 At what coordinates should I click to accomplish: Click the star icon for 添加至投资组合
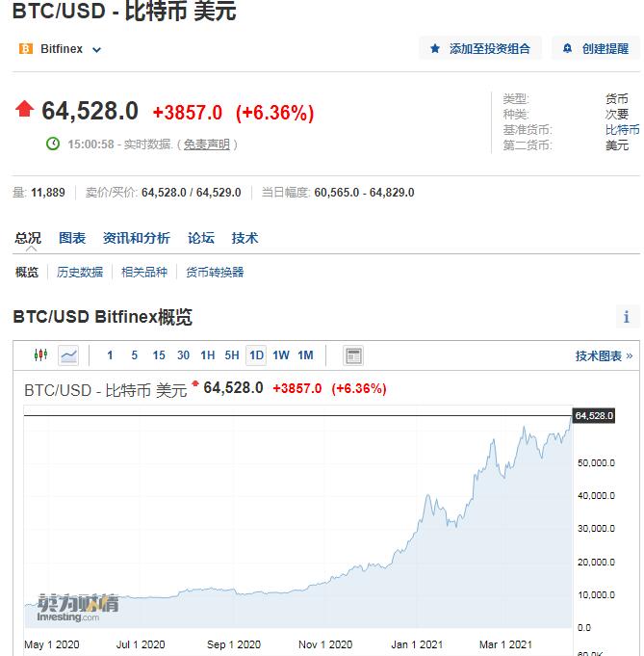coord(435,48)
